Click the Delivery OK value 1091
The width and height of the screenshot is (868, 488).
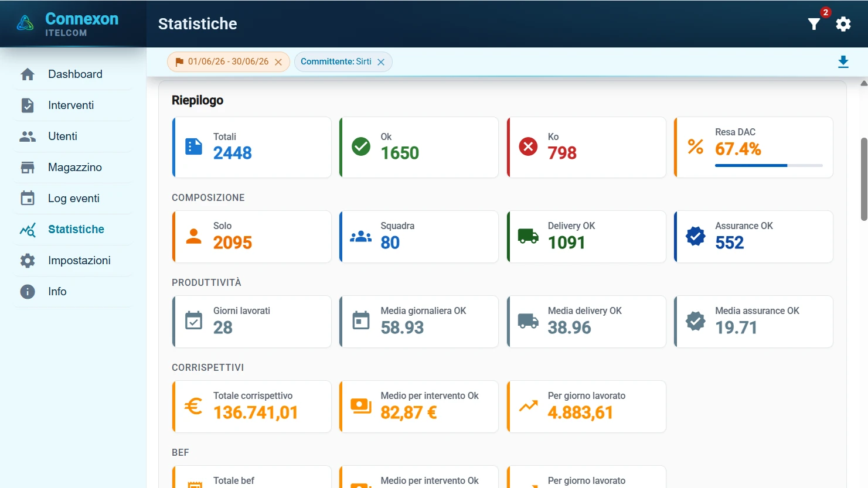[566, 243]
